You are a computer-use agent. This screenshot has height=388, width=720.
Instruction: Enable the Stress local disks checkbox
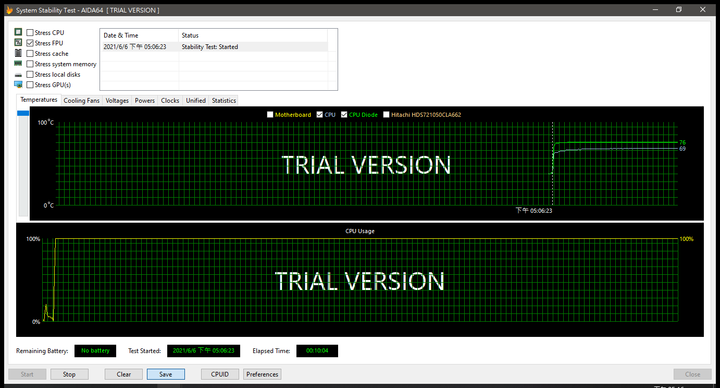click(30, 74)
